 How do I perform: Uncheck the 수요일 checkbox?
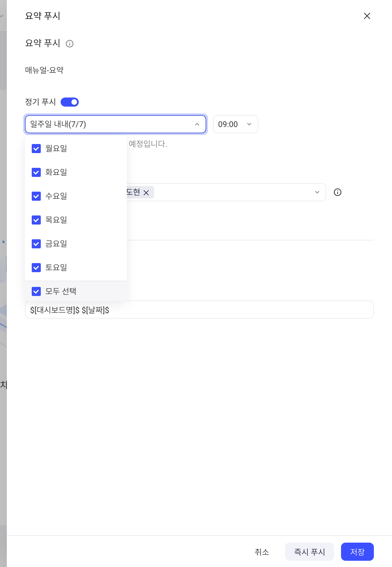(36, 196)
